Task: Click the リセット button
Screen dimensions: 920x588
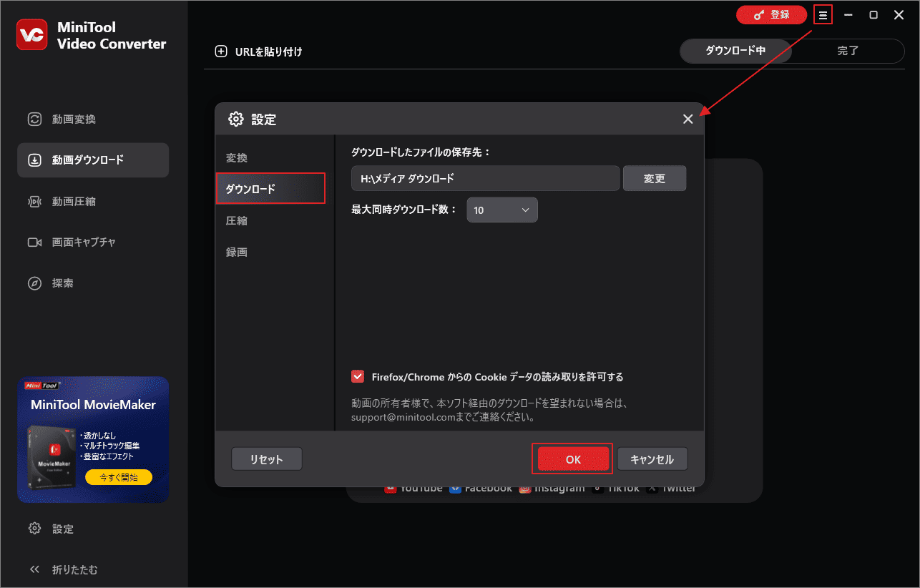Action: click(x=267, y=459)
